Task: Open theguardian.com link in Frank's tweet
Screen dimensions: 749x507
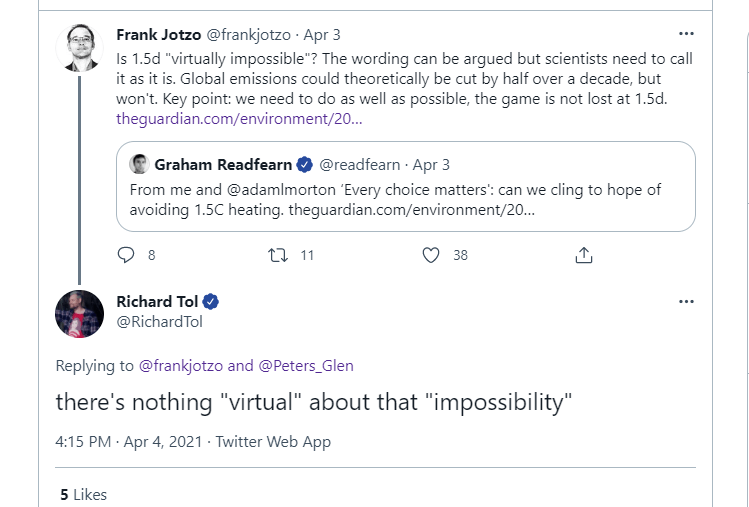Action: click(x=239, y=119)
